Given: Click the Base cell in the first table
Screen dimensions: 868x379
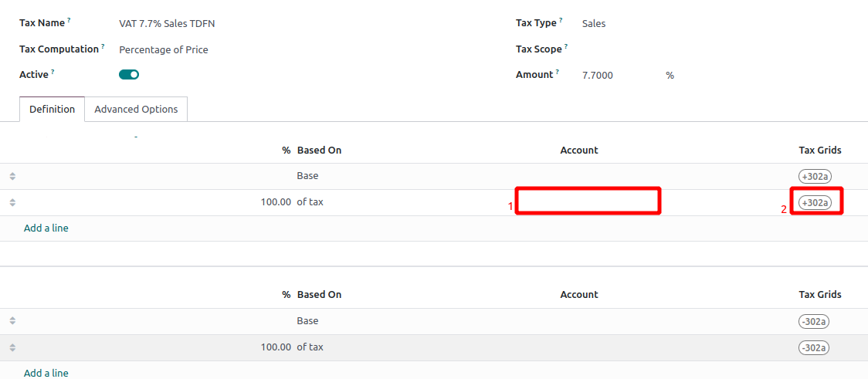Looking at the screenshot, I should [307, 176].
